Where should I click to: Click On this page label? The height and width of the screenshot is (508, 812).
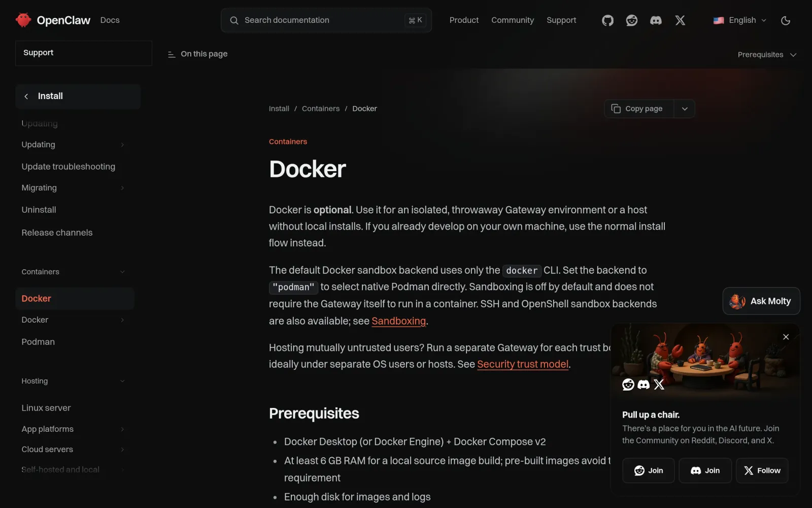tap(204, 54)
